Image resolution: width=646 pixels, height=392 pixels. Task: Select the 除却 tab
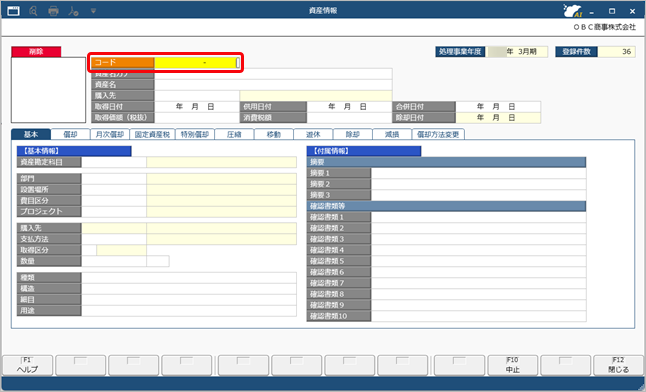[x=353, y=134]
